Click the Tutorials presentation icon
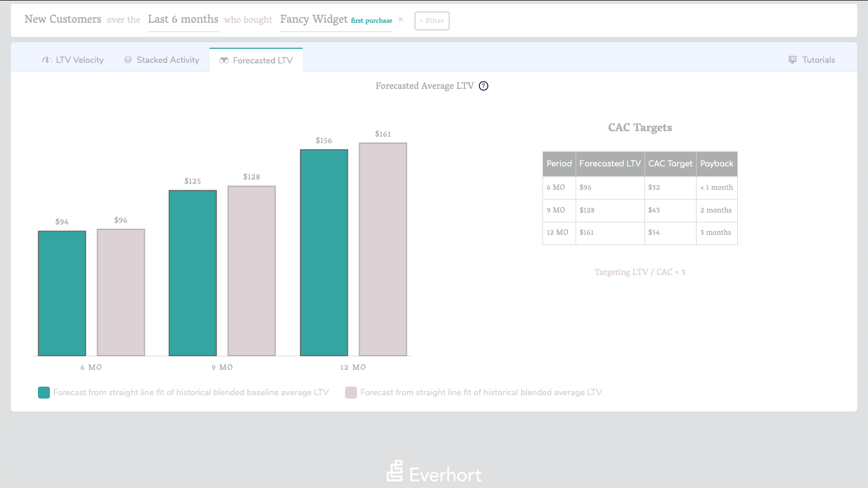Image resolution: width=868 pixels, height=488 pixels. (793, 60)
